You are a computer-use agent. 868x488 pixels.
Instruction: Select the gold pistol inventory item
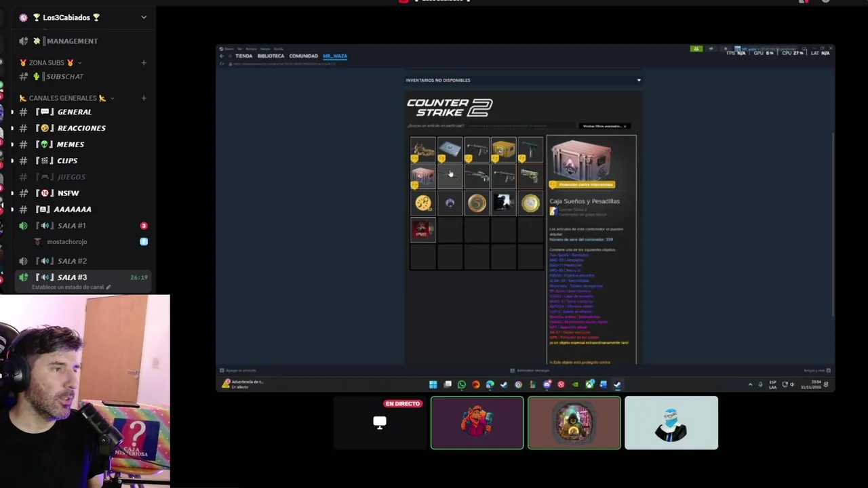pyautogui.click(x=531, y=177)
